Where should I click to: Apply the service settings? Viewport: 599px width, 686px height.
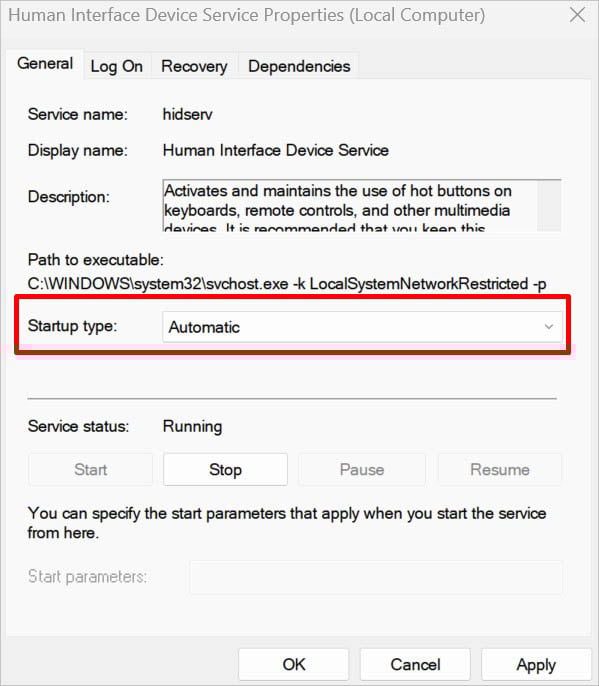coord(536,665)
